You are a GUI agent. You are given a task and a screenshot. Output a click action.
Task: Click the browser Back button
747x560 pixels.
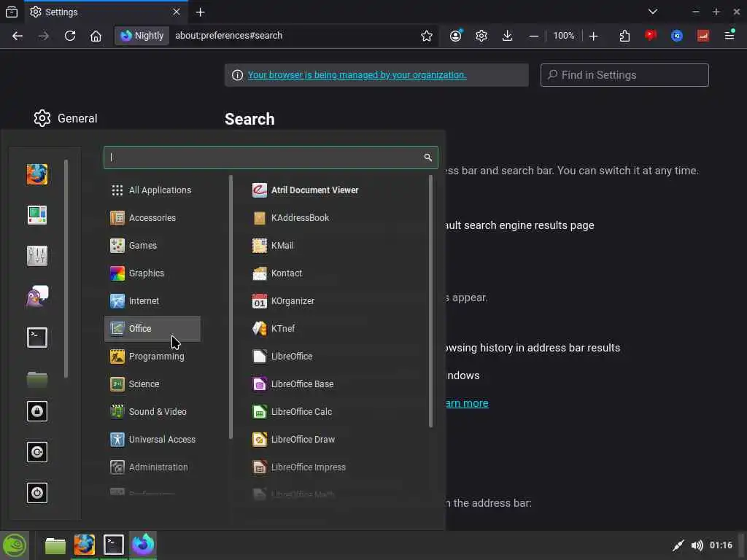coord(18,36)
